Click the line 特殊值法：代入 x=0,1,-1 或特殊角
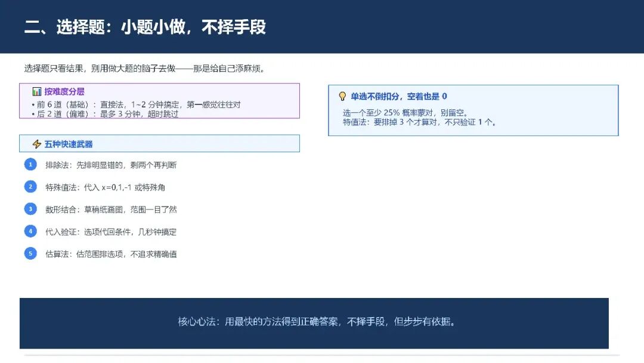Viewport: 644px width, 363px height. coord(105,187)
